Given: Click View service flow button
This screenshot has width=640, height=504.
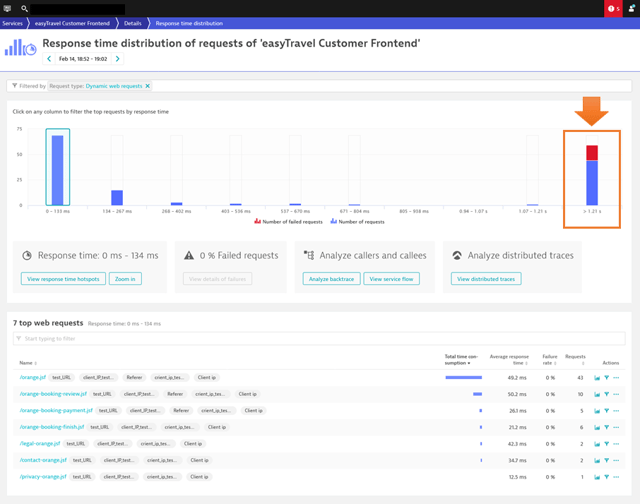Looking at the screenshot, I should tap(391, 279).
